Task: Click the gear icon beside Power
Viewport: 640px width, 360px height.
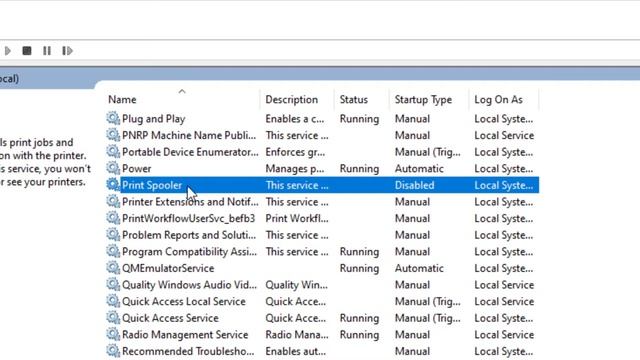Action: [x=113, y=168]
